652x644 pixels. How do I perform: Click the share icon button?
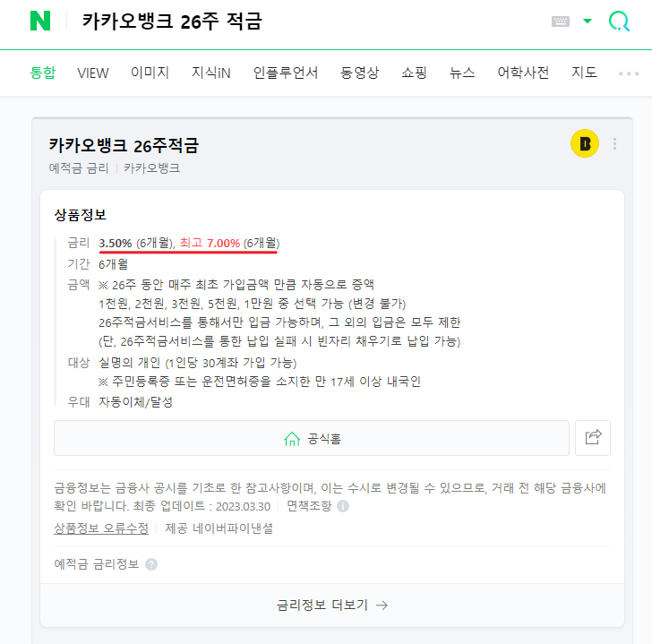[x=593, y=438]
